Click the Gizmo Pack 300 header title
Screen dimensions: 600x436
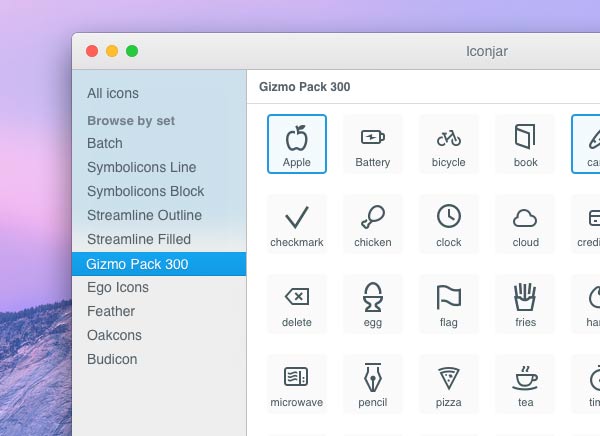(x=305, y=87)
